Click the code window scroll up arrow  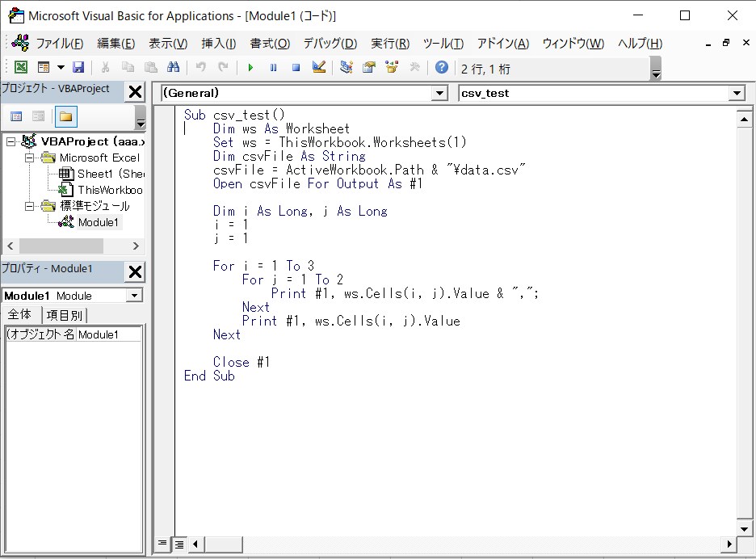[x=744, y=119]
